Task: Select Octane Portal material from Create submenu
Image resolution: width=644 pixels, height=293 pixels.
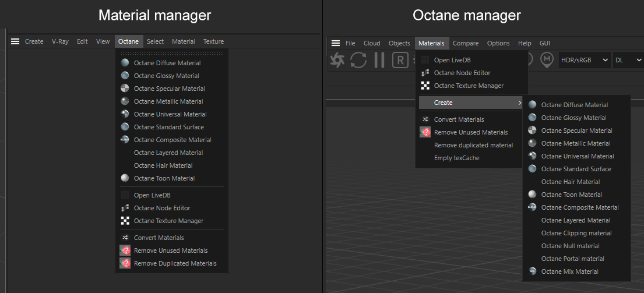Action: point(572,259)
